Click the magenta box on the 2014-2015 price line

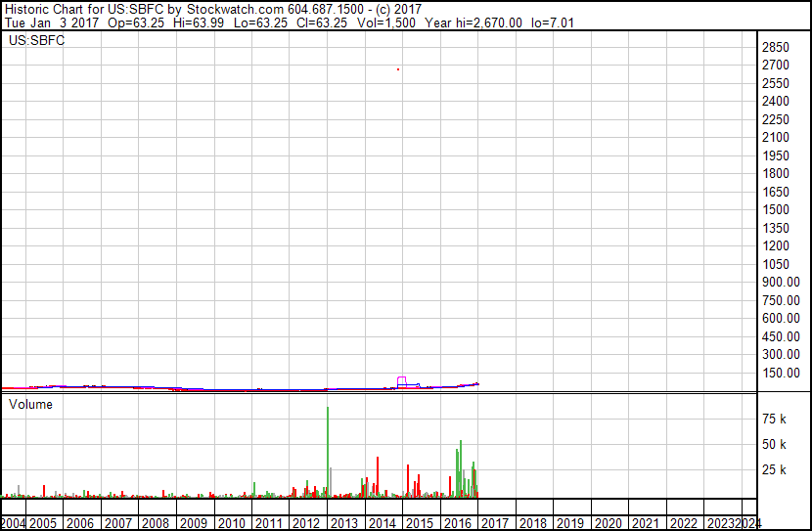[401, 382]
